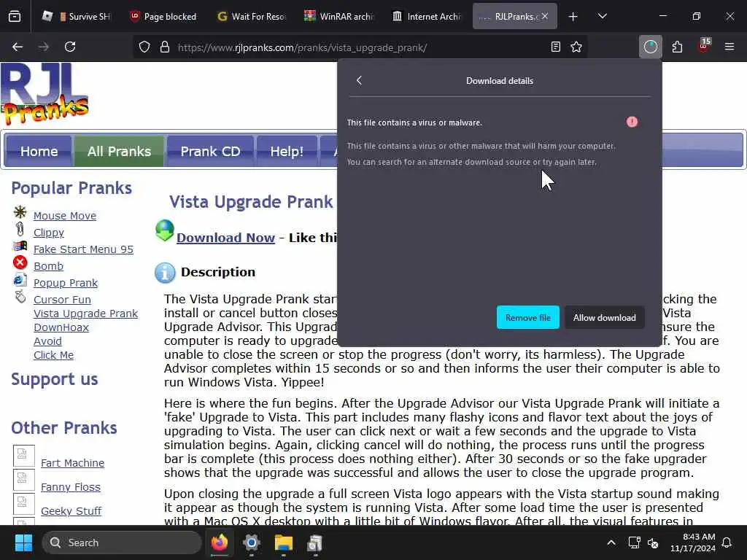Close the RJLPranks tab
747x560 pixels.
pyautogui.click(x=545, y=16)
